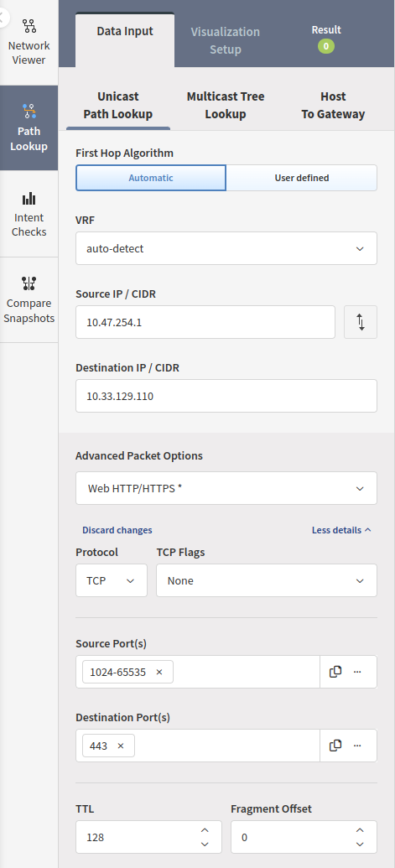This screenshot has width=395, height=868.
Task: Select Automatic first hop algorithm
Action: tap(151, 178)
